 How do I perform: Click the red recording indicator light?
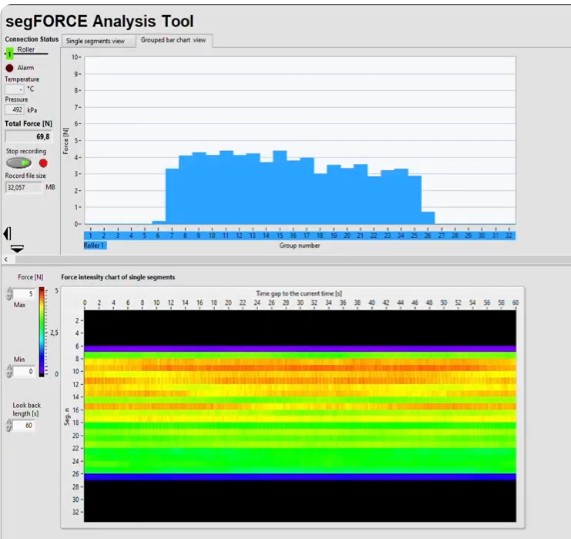pyautogui.click(x=43, y=163)
